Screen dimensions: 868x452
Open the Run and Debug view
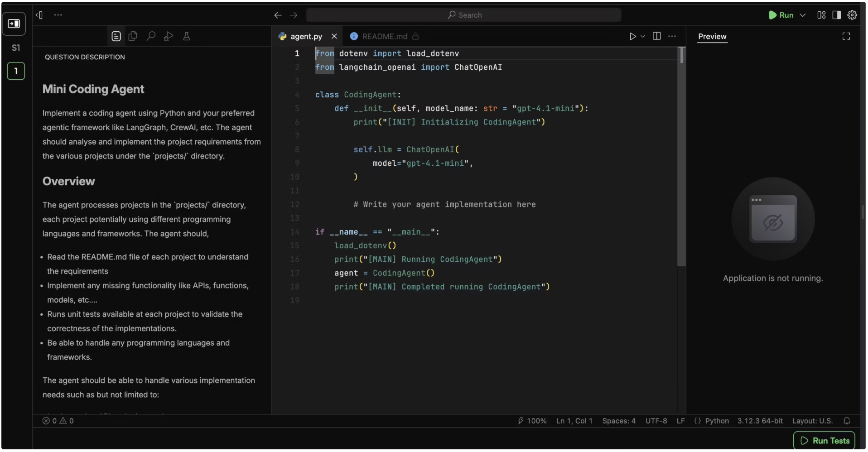tap(169, 36)
